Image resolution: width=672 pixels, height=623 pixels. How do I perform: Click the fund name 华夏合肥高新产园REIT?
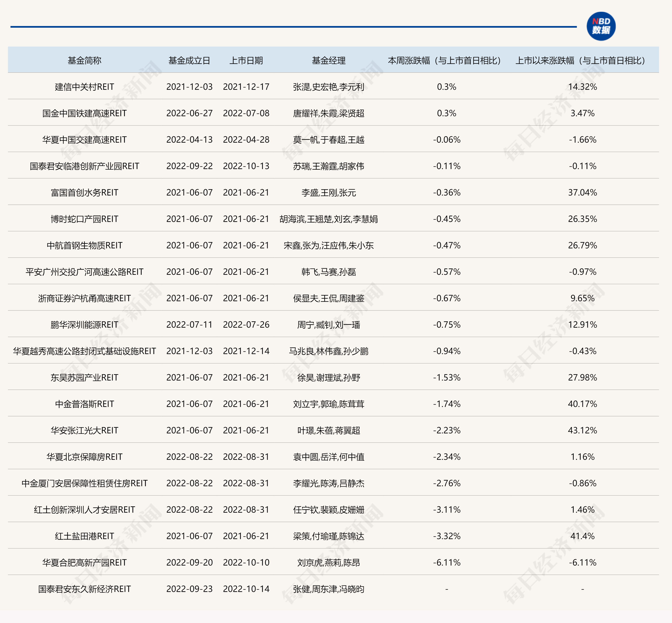(84, 563)
